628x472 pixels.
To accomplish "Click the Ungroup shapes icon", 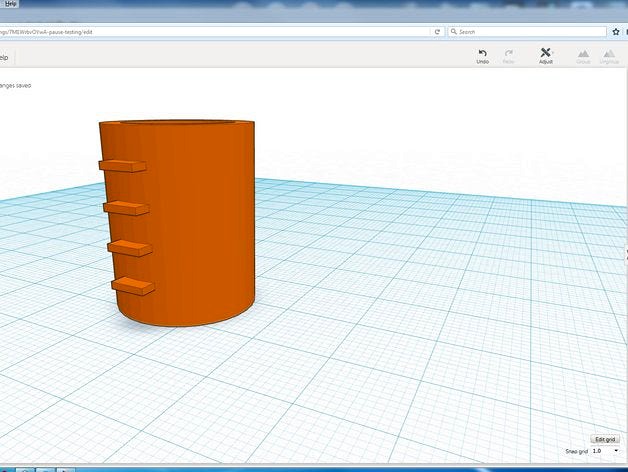I will coord(609,56).
